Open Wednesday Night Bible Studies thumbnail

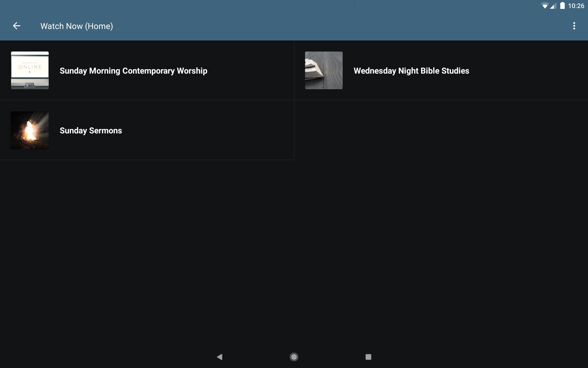324,70
